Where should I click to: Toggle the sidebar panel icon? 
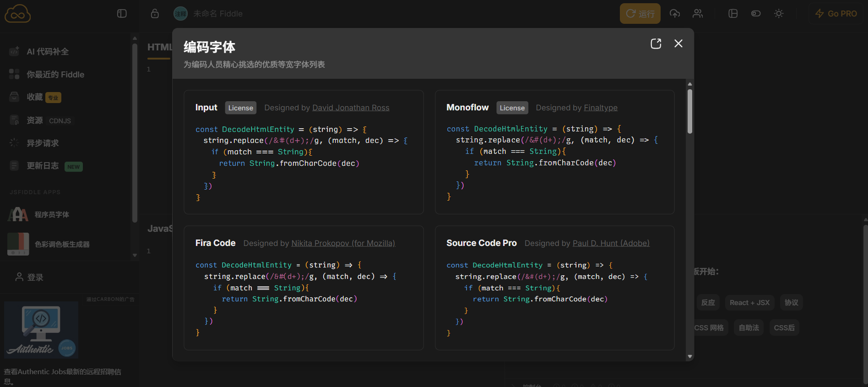click(x=122, y=14)
